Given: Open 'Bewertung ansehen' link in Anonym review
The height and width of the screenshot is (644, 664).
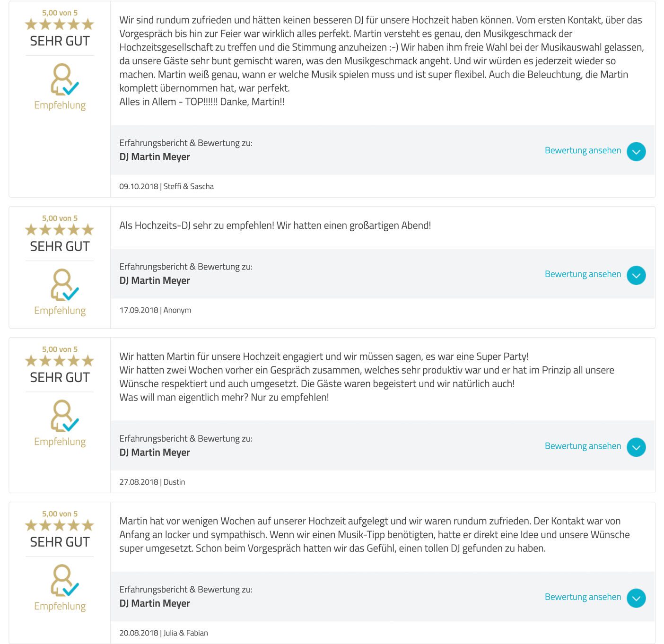Looking at the screenshot, I should (x=583, y=274).
